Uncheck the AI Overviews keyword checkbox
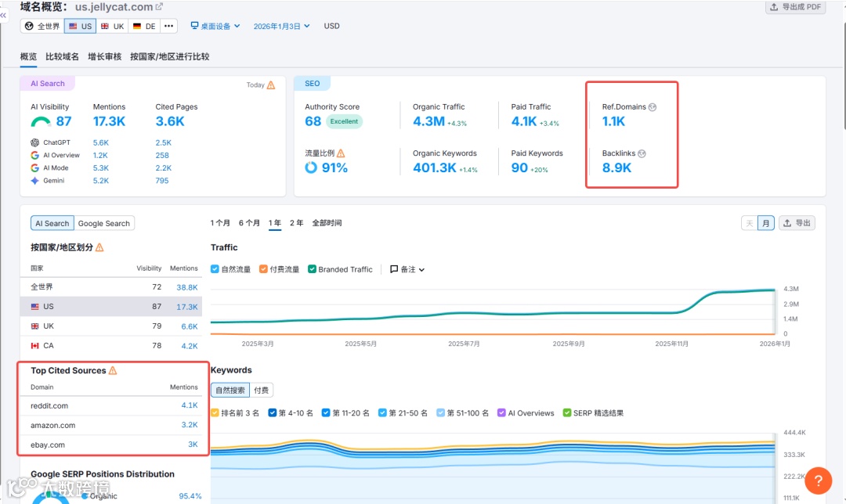 point(502,413)
